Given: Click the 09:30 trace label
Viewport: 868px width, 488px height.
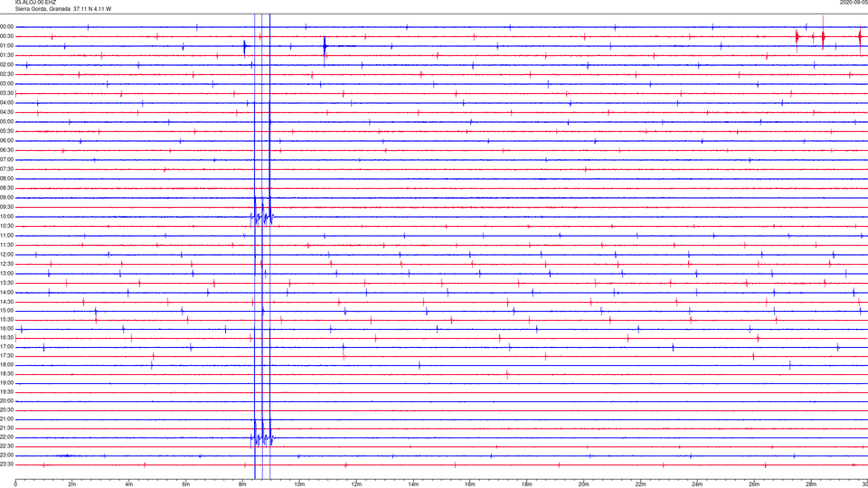Looking at the screenshot, I should (x=6, y=207).
